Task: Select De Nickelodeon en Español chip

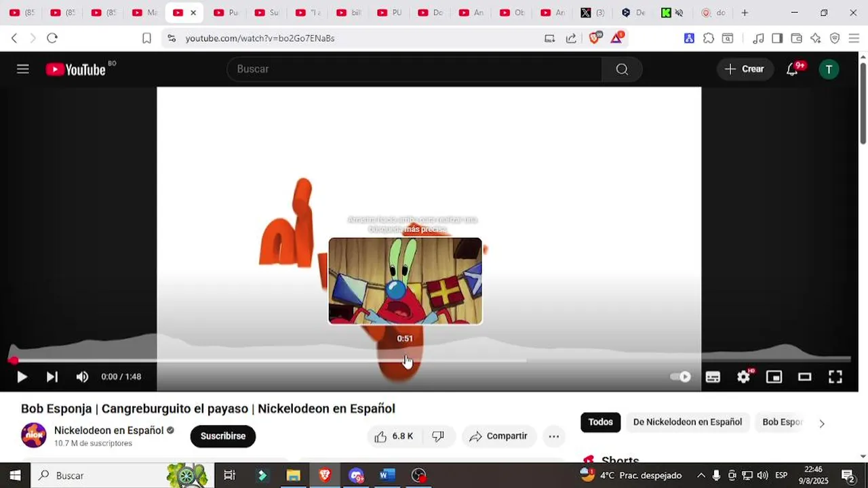Action: click(x=688, y=422)
